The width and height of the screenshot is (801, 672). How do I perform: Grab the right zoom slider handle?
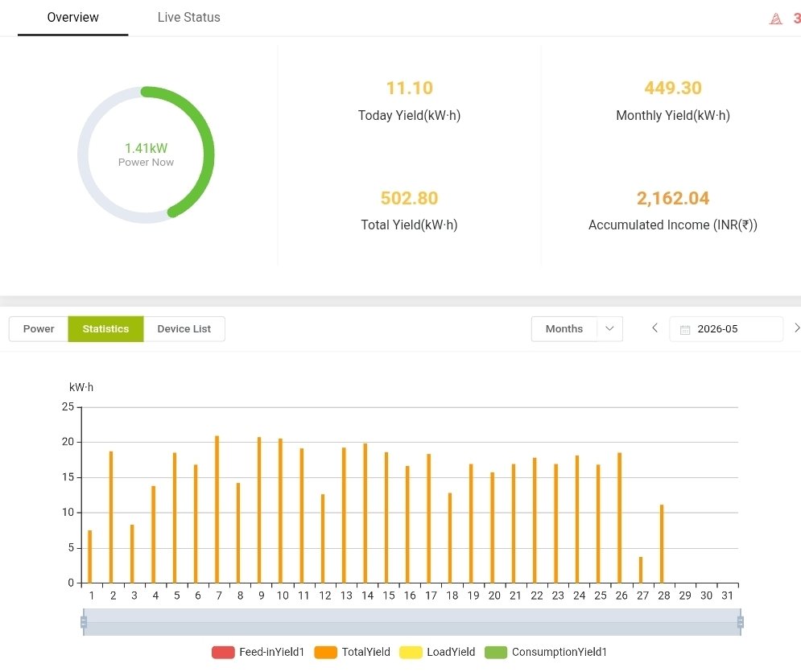[x=740, y=622]
